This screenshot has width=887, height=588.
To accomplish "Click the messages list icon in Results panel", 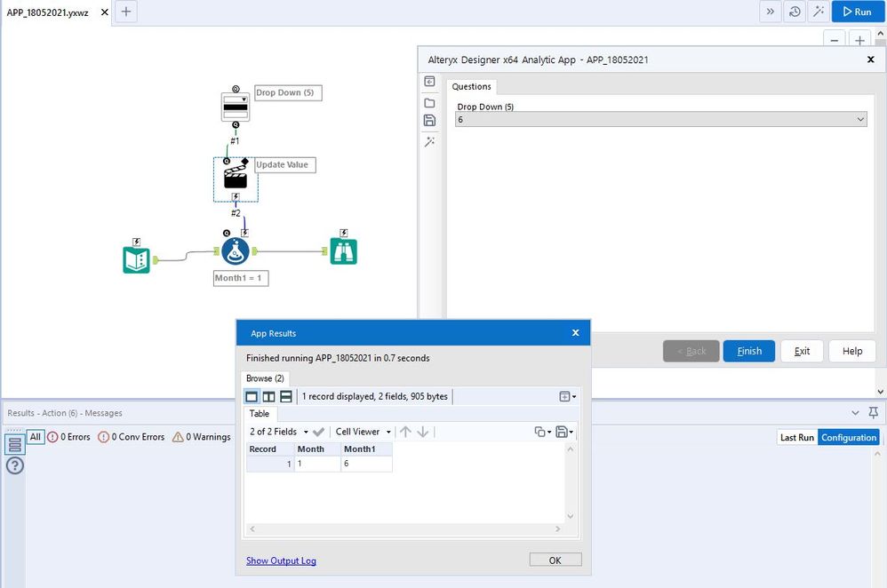I will point(15,445).
